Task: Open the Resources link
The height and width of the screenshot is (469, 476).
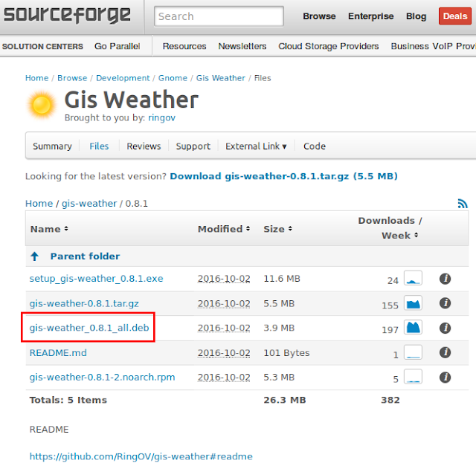Action: tap(184, 46)
